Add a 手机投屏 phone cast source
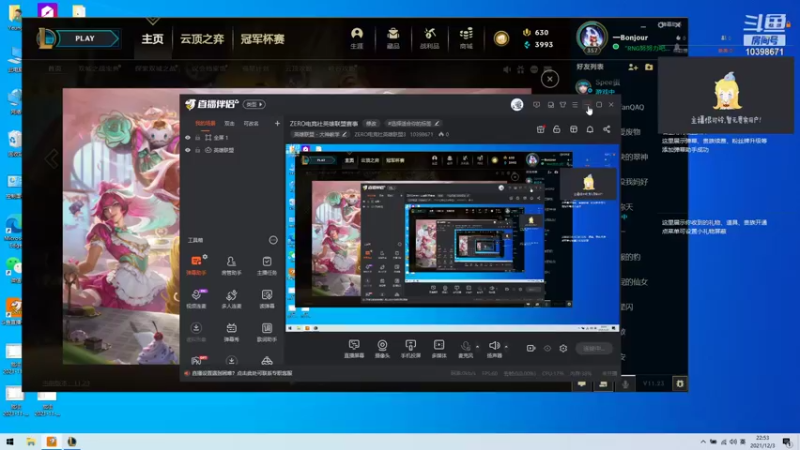Image resolution: width=800 pixels, height=450 pixels. coord(410,349)
